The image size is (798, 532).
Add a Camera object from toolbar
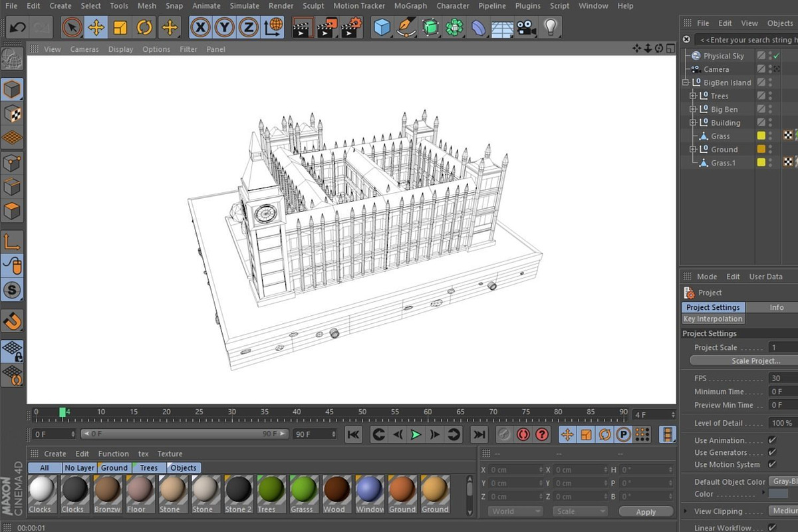(526, 27)
